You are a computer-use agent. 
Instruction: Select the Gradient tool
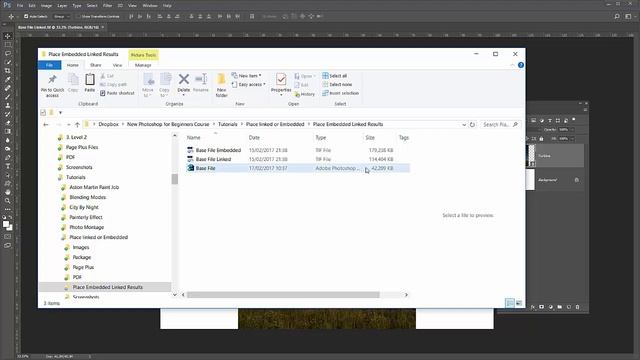(7, 131)
